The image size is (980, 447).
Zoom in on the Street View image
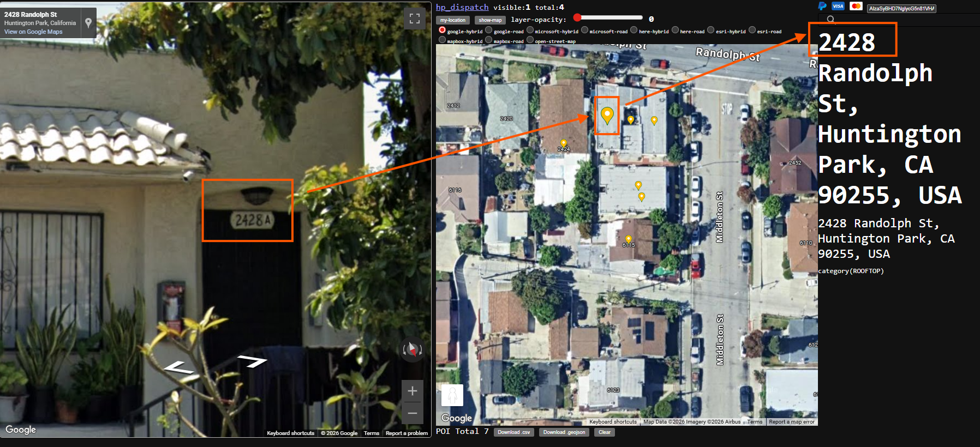(413, 391)
